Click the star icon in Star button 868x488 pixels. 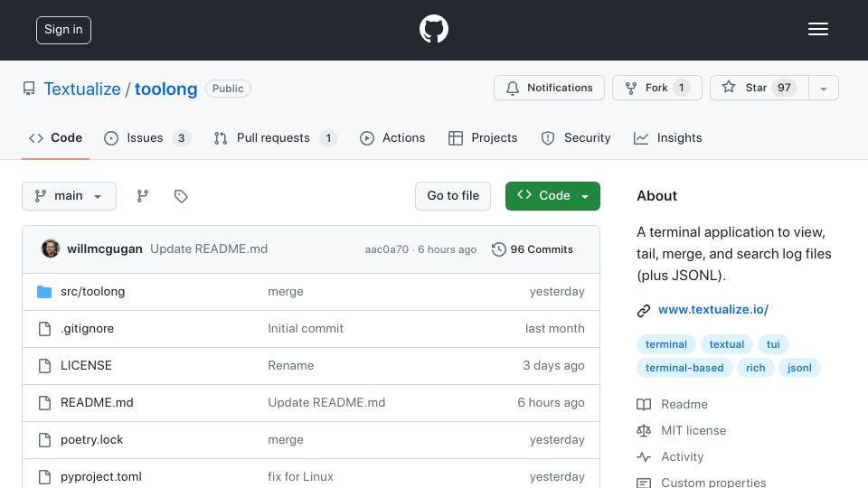(729, 87)
